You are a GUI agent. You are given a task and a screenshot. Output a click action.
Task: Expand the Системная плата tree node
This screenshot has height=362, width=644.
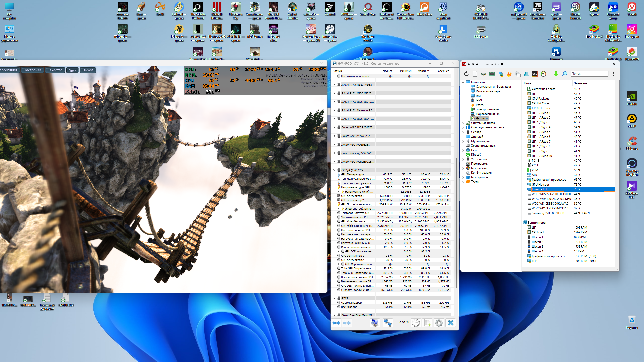pyautogui.click(x=463, y=123)
